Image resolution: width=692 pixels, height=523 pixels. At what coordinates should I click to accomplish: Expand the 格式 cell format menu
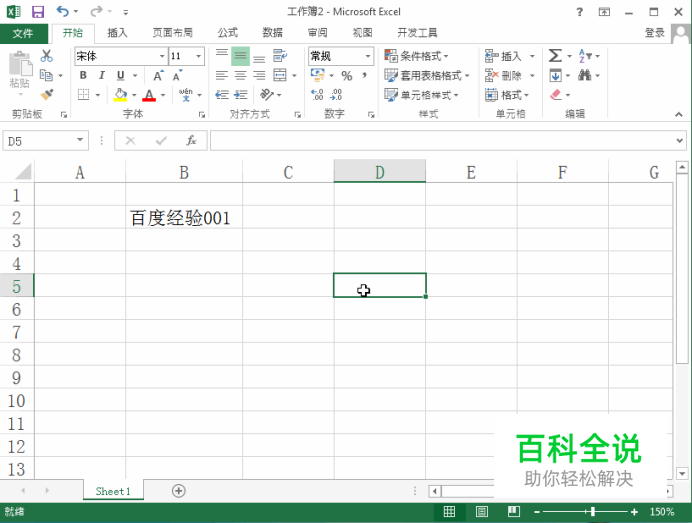click(507, 95)
